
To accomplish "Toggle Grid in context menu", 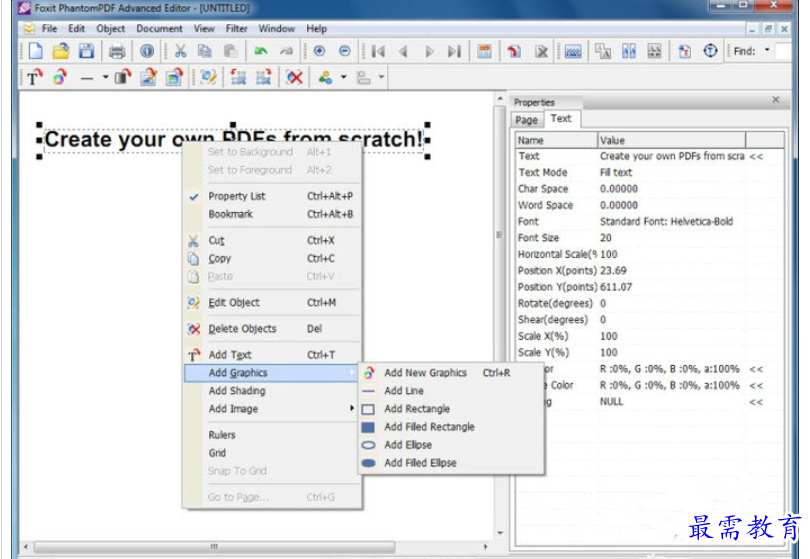I will [x=272, y=453].
